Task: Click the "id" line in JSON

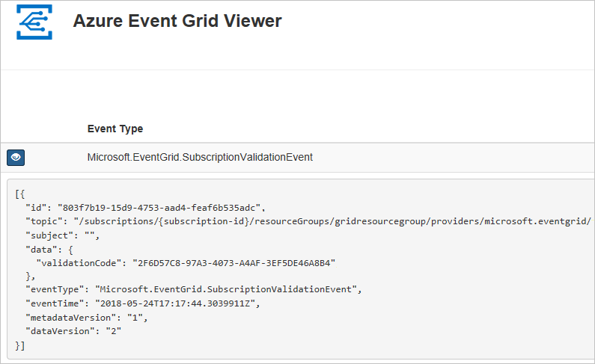Action: pyautogui.click(x=145, y=208)
